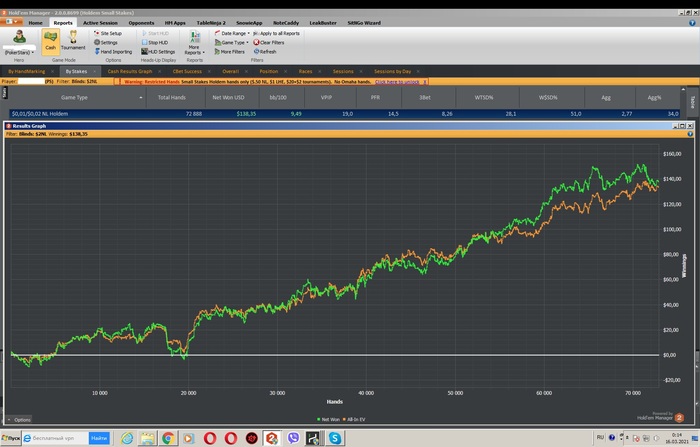Open Settings gear in Options group

click(x=106, y=42)
